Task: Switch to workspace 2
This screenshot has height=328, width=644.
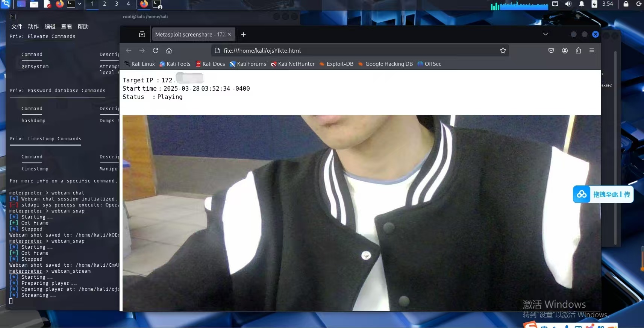Action: coord(105,4)
